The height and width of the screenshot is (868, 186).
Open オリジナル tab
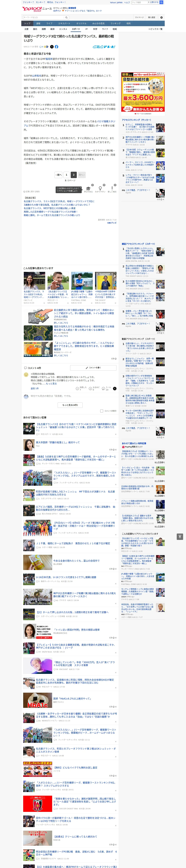pos(81,24)
